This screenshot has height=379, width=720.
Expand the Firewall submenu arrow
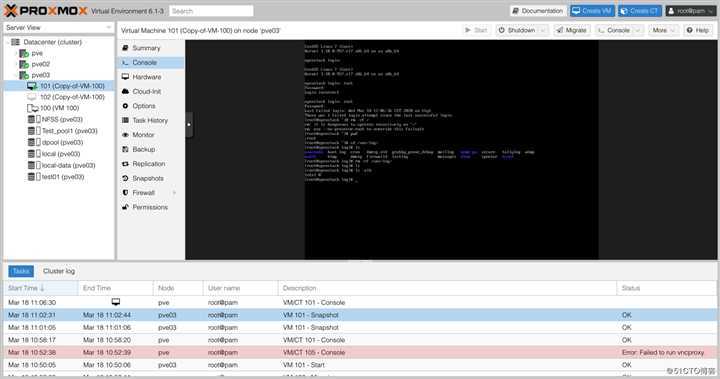(174, 193)
